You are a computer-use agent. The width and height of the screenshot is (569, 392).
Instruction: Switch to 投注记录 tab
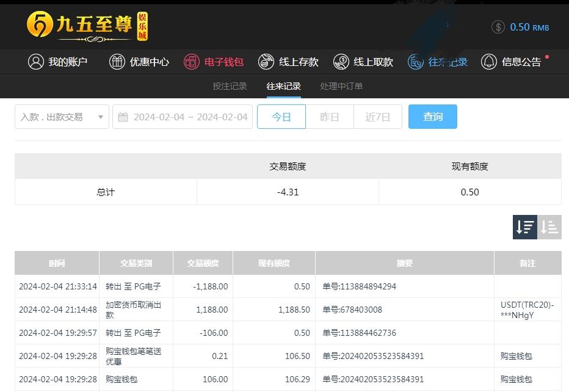[230, 86]
